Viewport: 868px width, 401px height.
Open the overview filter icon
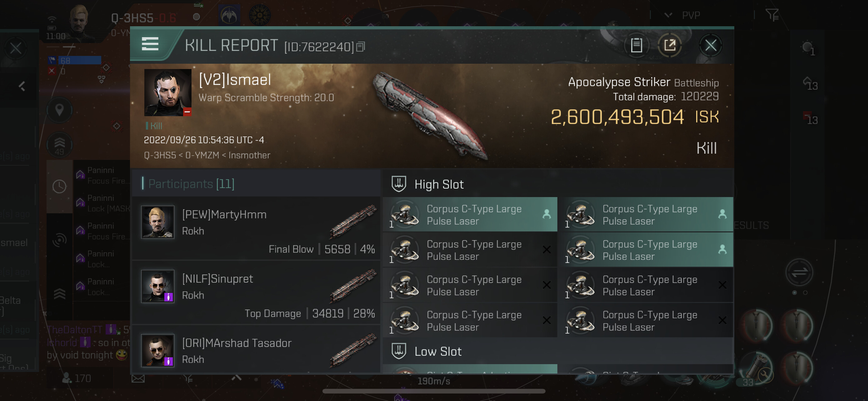pos(772,15)
